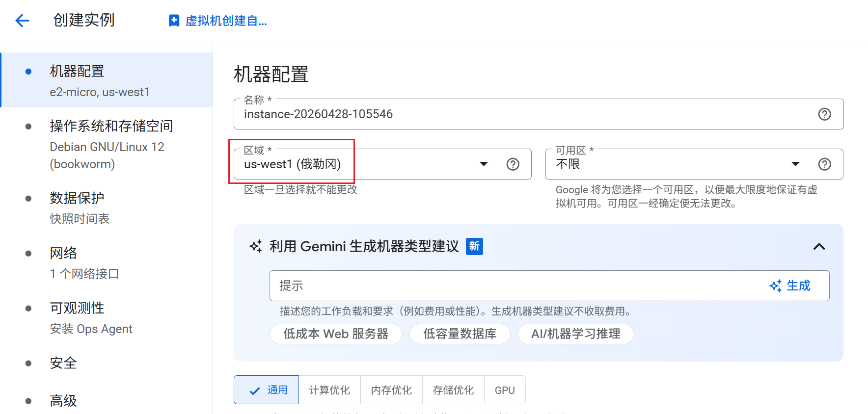Open the region dropdown showing us-west1
This screenshot has height=414, width=868.
(363, 164)
